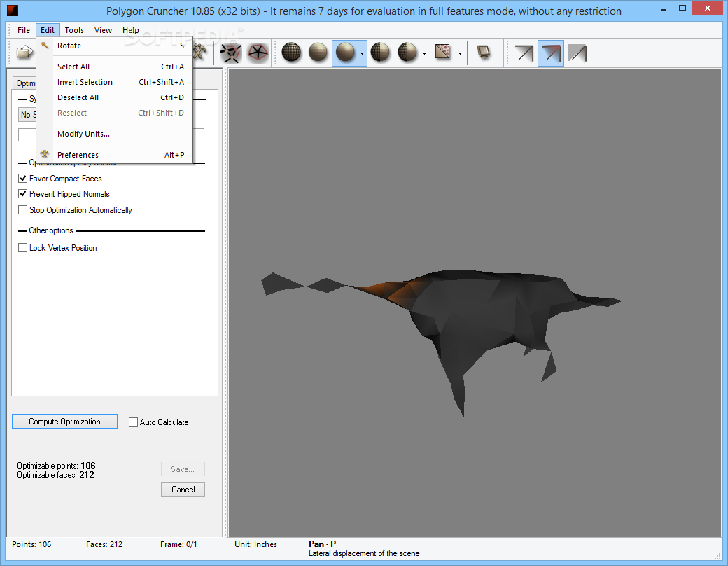Uncheck Prevent Flipped Normals

[22, 194]
